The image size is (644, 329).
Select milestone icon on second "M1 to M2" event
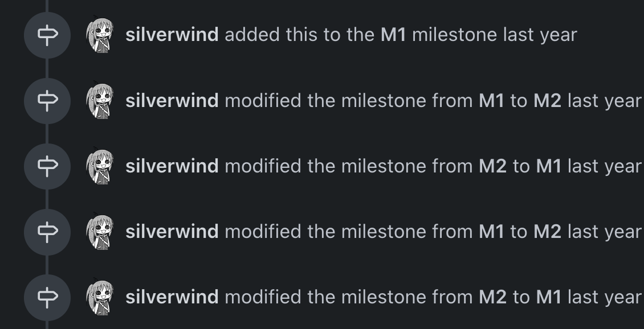pos(47,232)
